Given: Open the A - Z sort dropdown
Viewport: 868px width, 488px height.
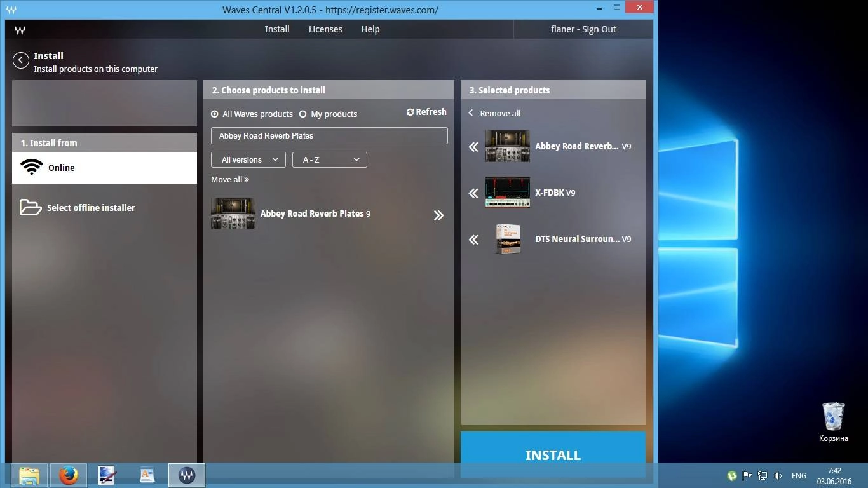Looking at the screenshot, I should (330, 160).
